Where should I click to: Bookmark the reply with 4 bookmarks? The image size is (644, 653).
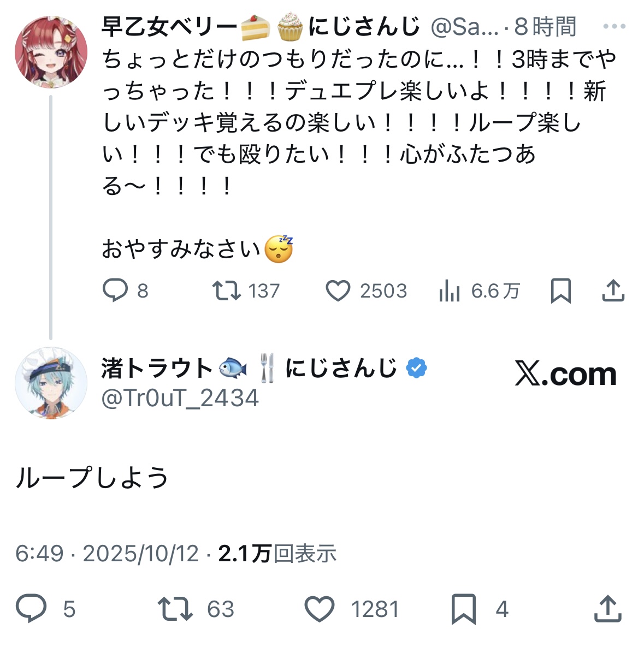463,609
